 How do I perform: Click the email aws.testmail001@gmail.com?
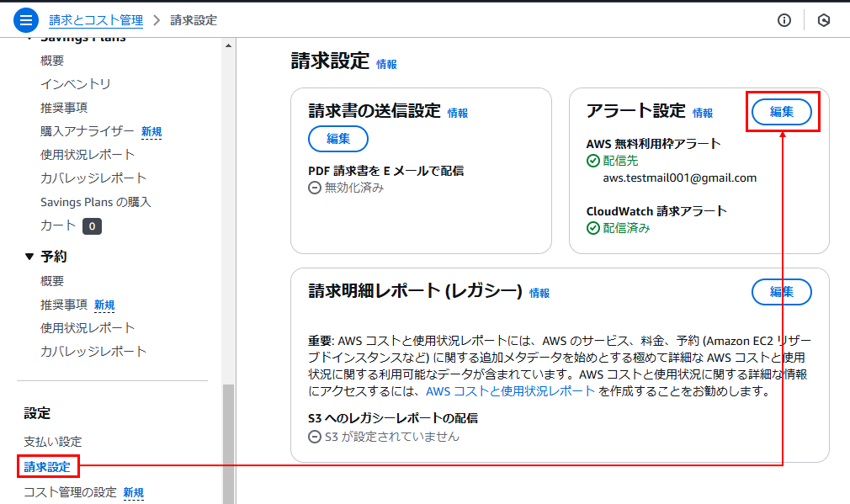(x=680, y=178)
